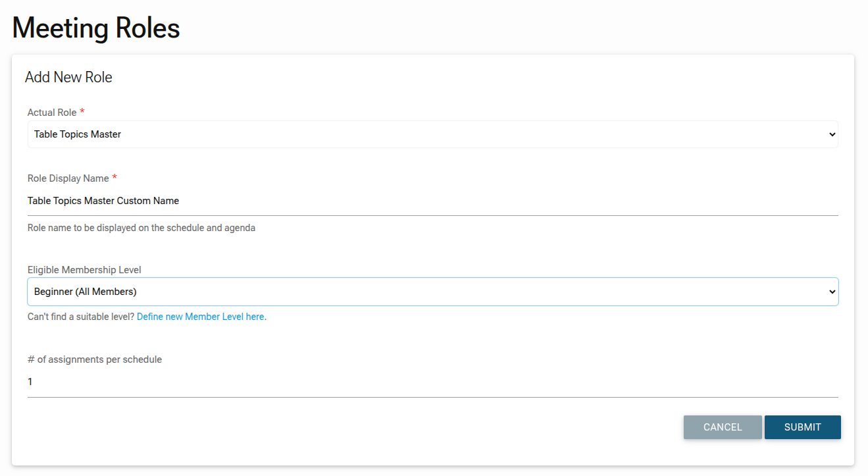This screenshot has height=476, width=868.
Task: Open the Define new Member Level here link
Action: tap(200, 317)
